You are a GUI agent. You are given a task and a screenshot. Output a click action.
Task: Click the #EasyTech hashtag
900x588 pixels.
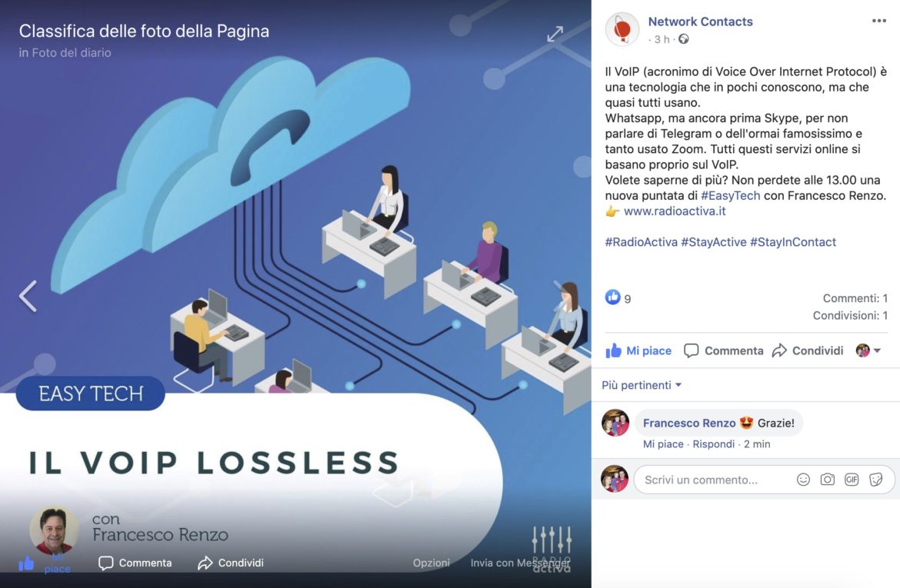[x=730, y=196]
